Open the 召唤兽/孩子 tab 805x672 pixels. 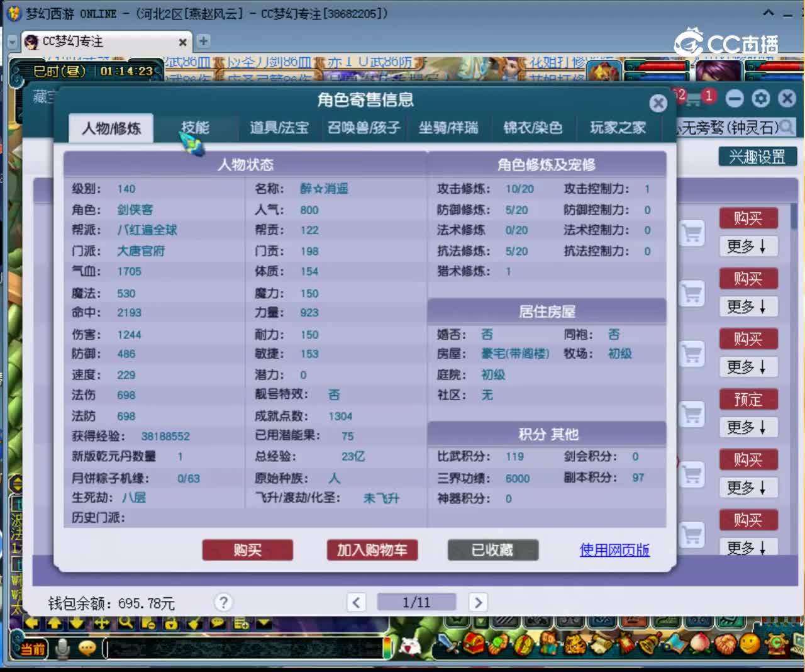(364, 128)
